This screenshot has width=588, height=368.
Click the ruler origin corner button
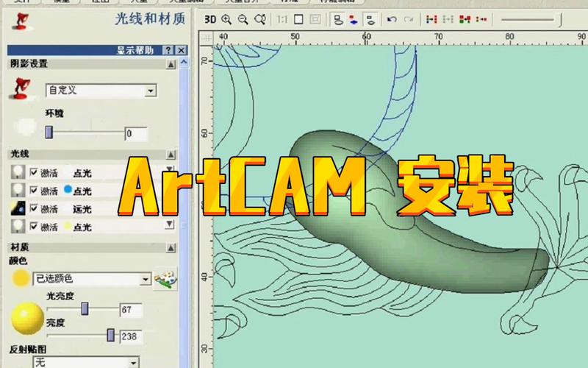coord(206,38)
